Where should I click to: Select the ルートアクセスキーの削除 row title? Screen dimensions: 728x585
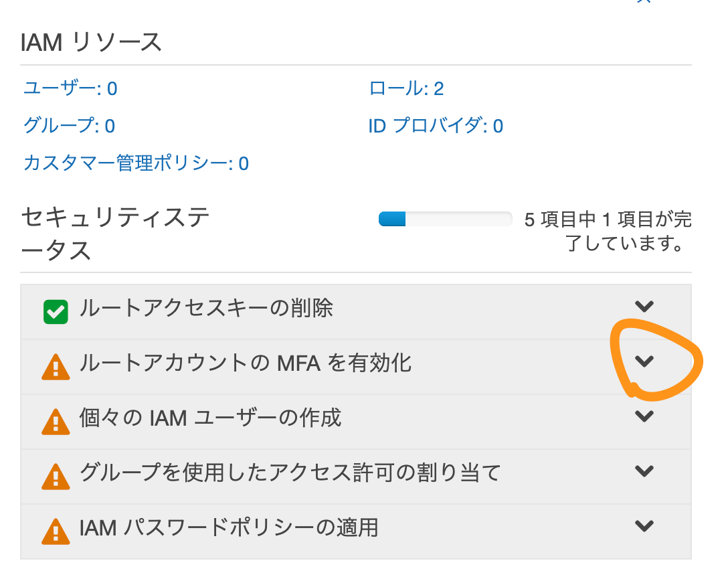point(206,308)
